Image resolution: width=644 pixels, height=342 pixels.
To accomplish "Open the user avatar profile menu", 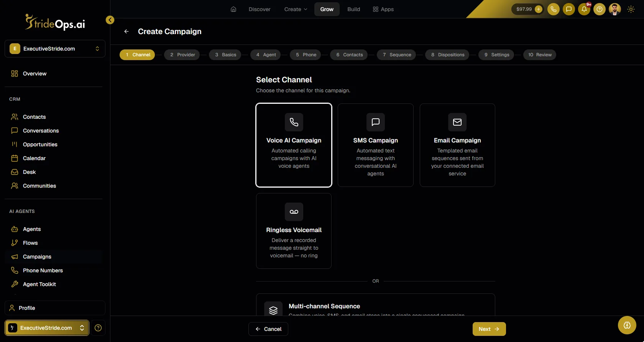I will pos(614,9).
